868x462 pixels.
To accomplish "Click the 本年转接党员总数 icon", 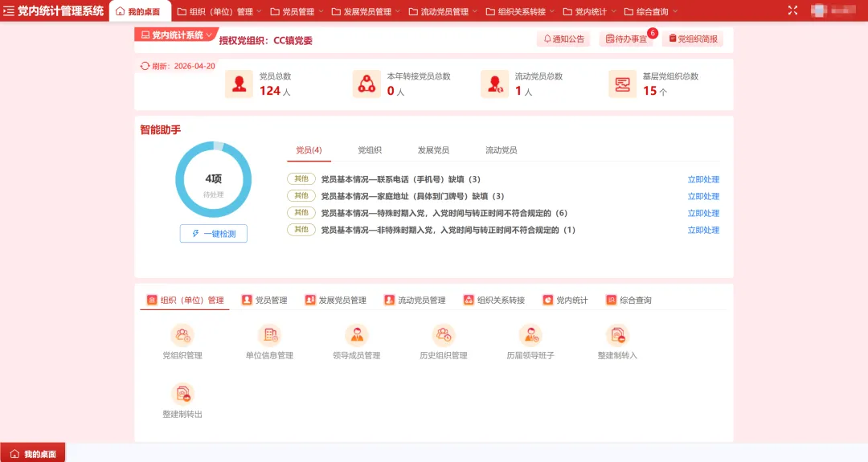I will tap(366, 84).
